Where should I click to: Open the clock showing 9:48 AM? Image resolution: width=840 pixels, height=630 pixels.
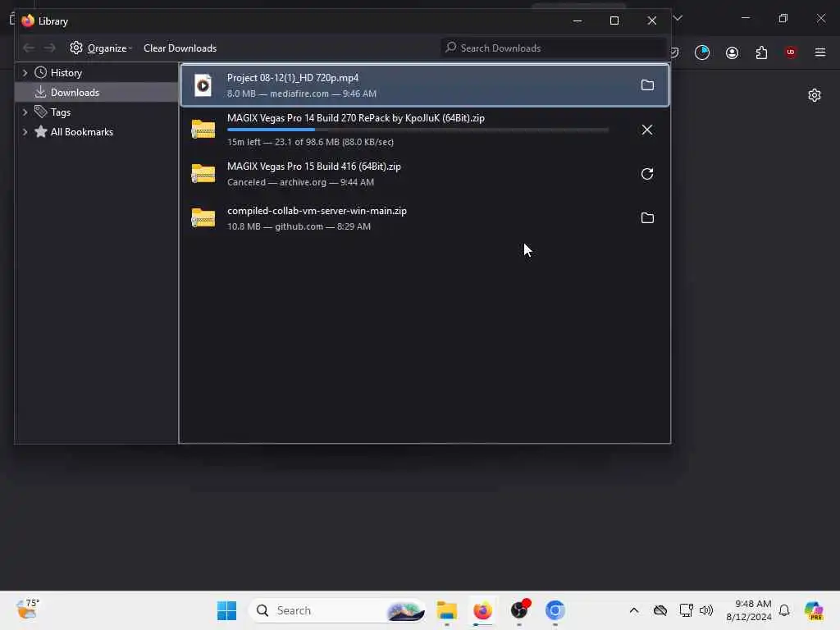click(749, 610)
